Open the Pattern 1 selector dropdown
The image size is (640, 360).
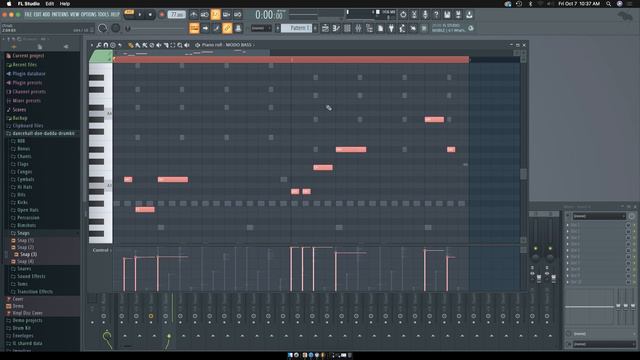296,28
